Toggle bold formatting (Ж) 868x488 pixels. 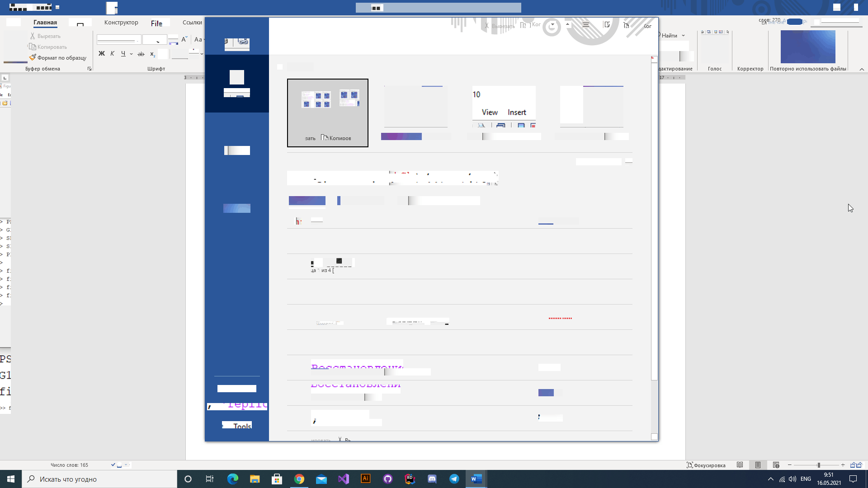102,53
